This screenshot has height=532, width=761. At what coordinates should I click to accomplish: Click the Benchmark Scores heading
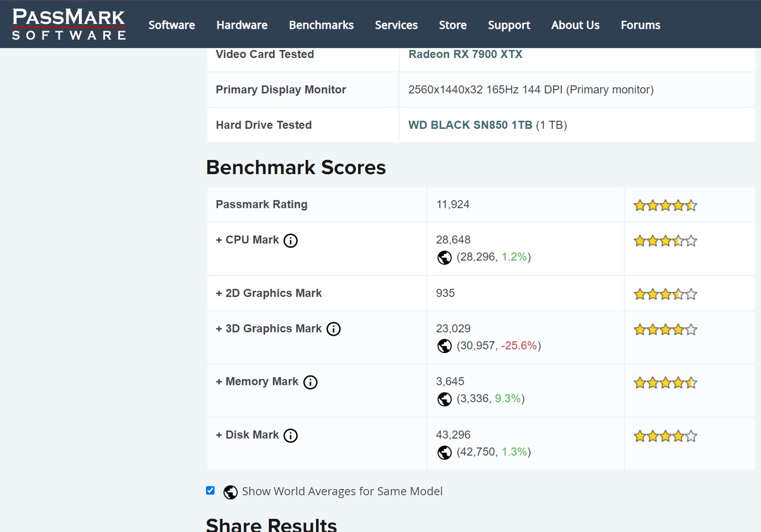[296, 167]
